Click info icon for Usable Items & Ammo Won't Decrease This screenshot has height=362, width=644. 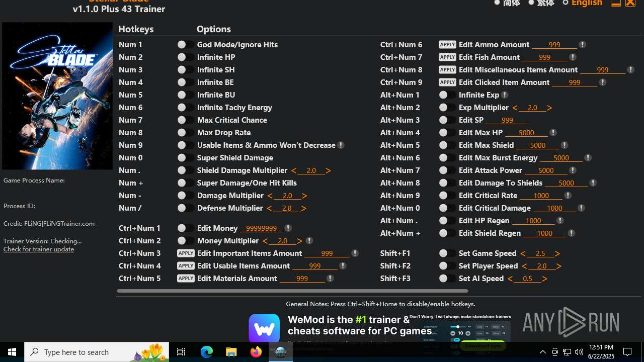point(341,145)
